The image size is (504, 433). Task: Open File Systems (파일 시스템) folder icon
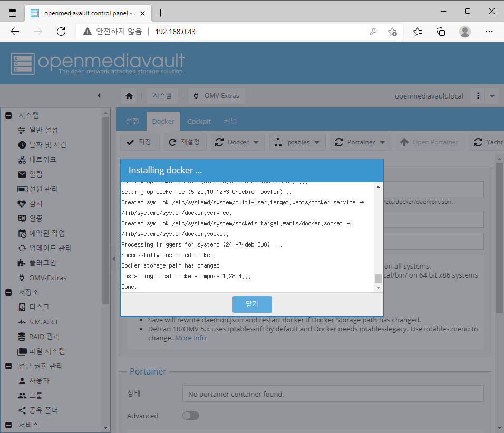[22, 351]
